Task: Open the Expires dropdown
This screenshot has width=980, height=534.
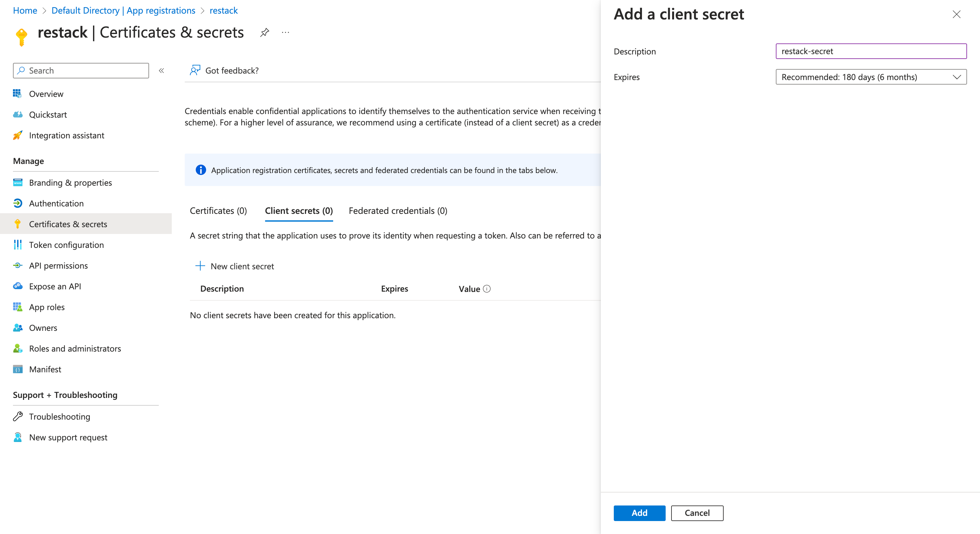Action: [x=871, y=77]
